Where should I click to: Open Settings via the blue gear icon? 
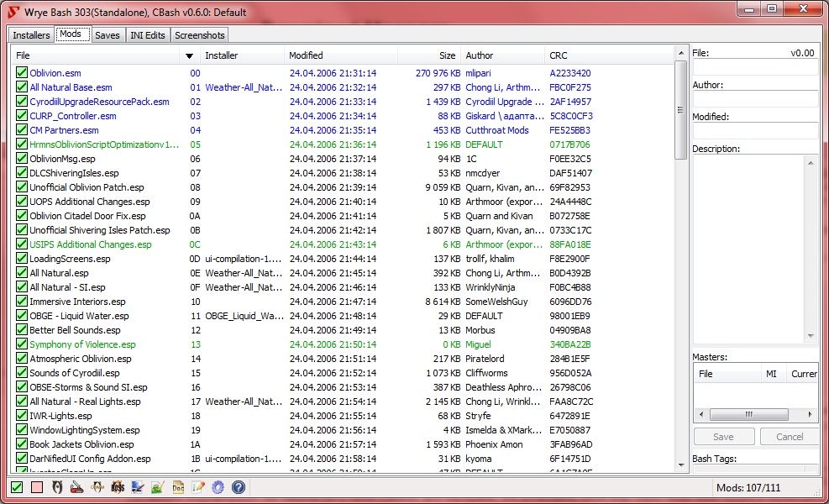coord(218,487)
